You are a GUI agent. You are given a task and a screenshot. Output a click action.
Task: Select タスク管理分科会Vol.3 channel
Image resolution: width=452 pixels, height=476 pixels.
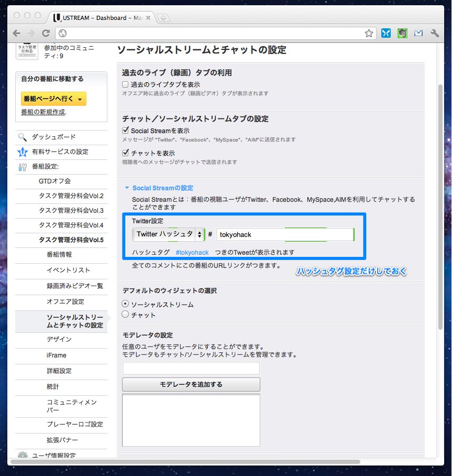pos(71,210)
